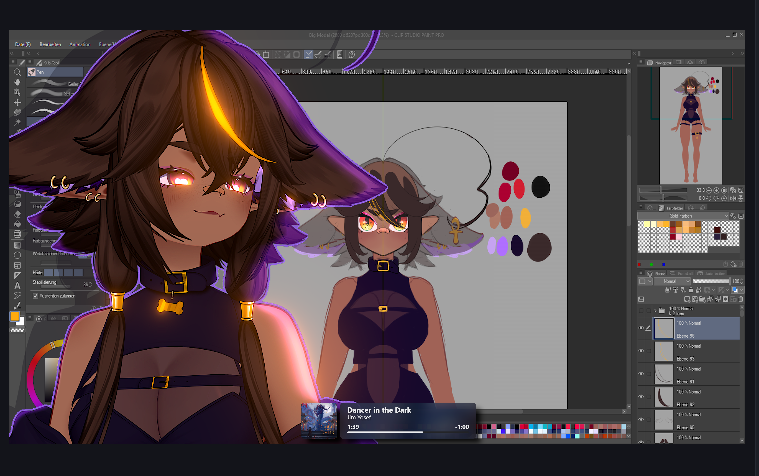Click the rightmost command bar icon
The width and height of the screenshot is (759, 476).
point(352,55)
